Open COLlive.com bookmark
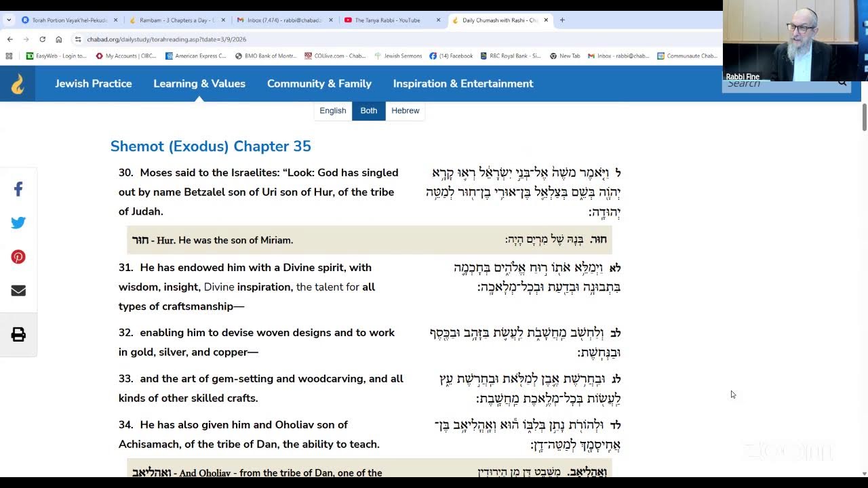 [336, 56]
